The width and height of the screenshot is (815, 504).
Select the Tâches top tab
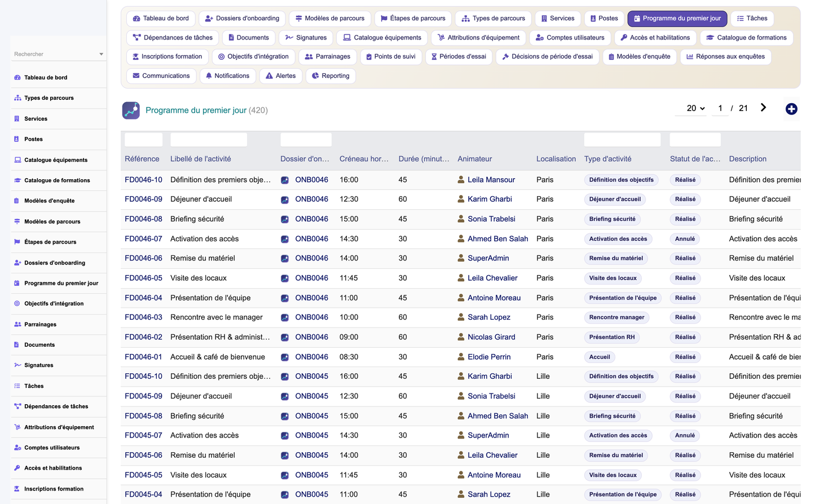coord(752,19)
